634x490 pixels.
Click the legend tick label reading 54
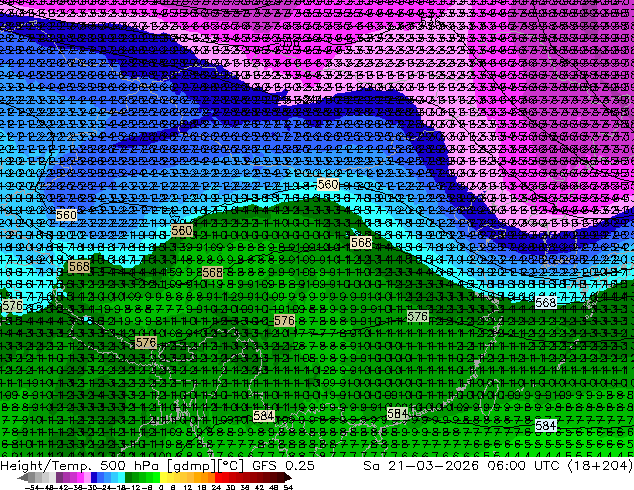point(288,488)
